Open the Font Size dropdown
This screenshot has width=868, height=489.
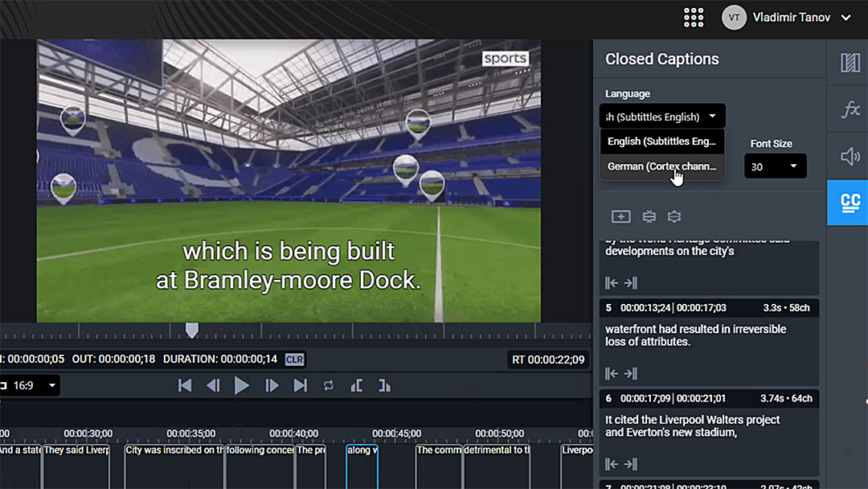click(x=775, y=166)
